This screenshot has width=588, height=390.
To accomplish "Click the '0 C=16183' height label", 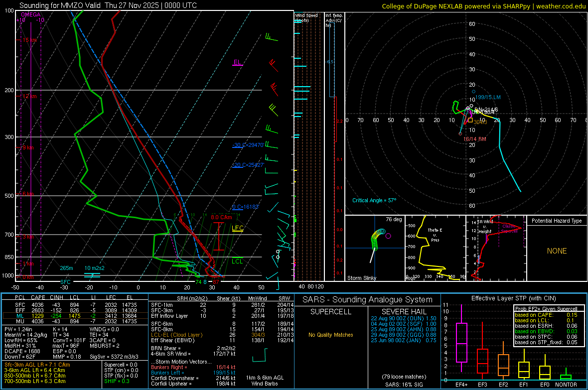I will pyautogui.click(x=246, y=207).
